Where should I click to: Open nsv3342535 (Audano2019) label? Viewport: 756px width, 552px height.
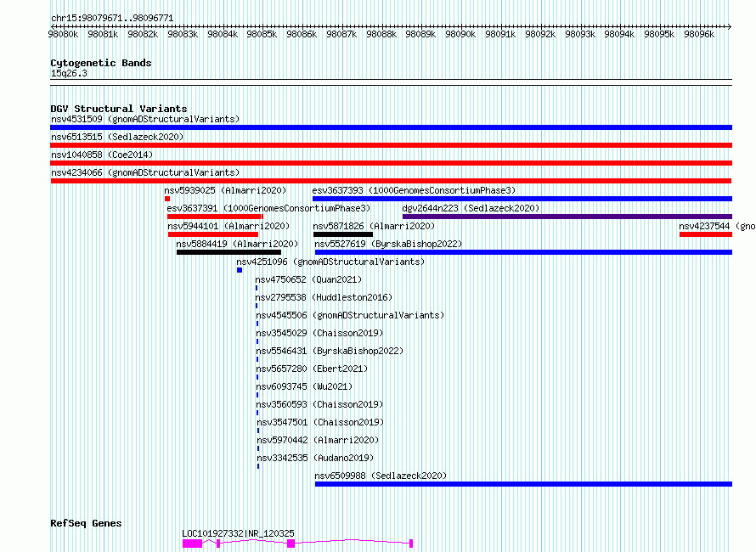(315, 458)
